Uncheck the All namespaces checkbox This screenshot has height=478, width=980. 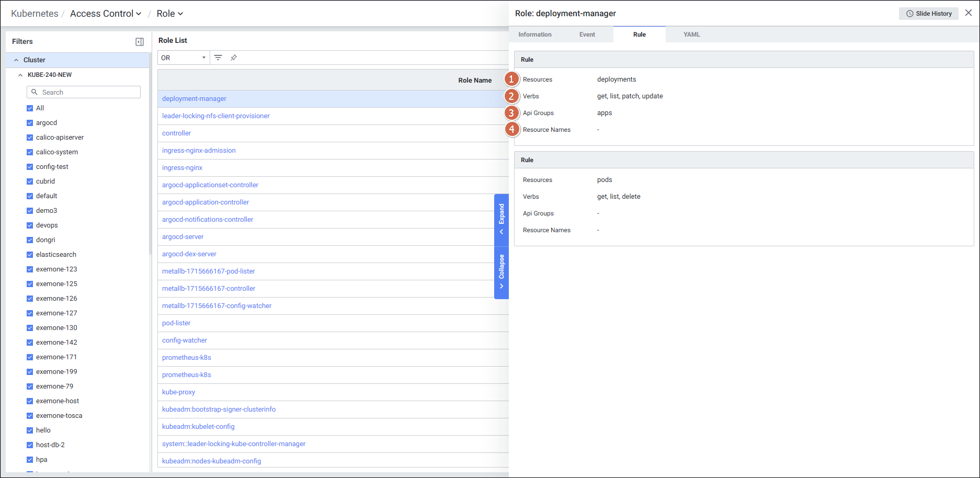pyautogui.click(x=30, y=108)
